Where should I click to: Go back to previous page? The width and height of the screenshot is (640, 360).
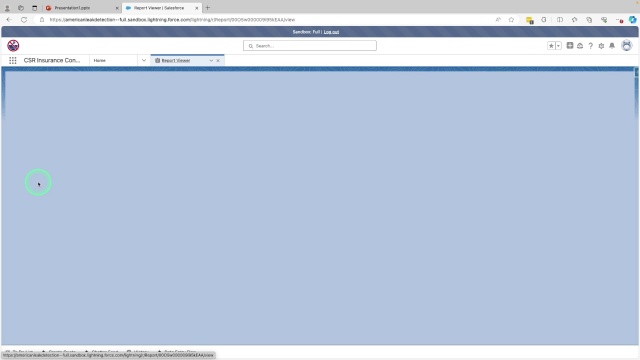tap(9, 20)
